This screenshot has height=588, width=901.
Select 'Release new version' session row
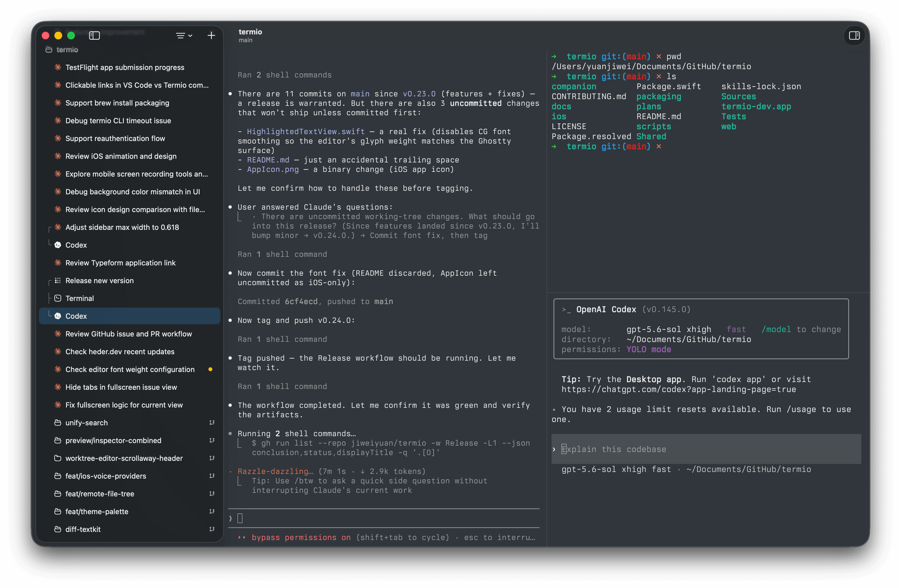(129, 281)
